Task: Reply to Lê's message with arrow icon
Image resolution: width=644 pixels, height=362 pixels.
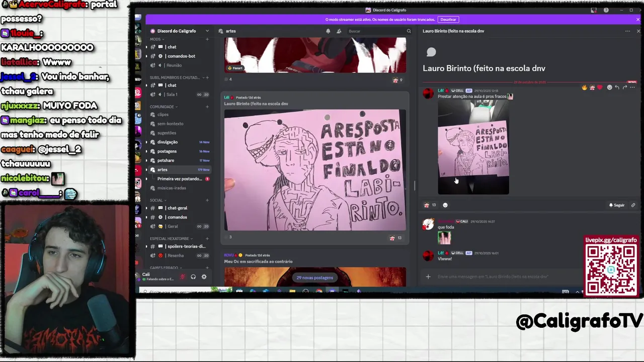Action: 617,87
